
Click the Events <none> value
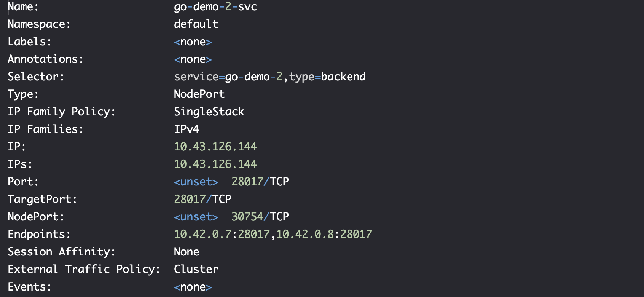(193, 287)
